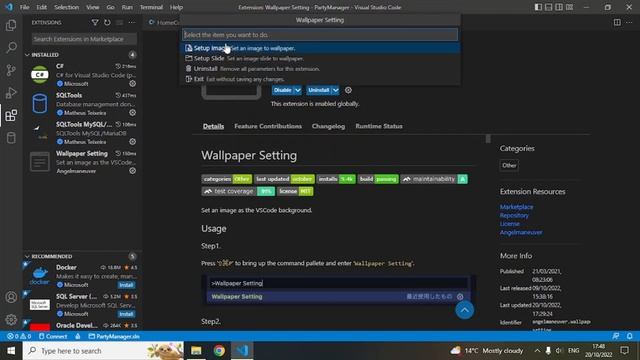Open the Disable button dropdown arrow
Screen dimensions: 640x360
(x=298, y=90)
